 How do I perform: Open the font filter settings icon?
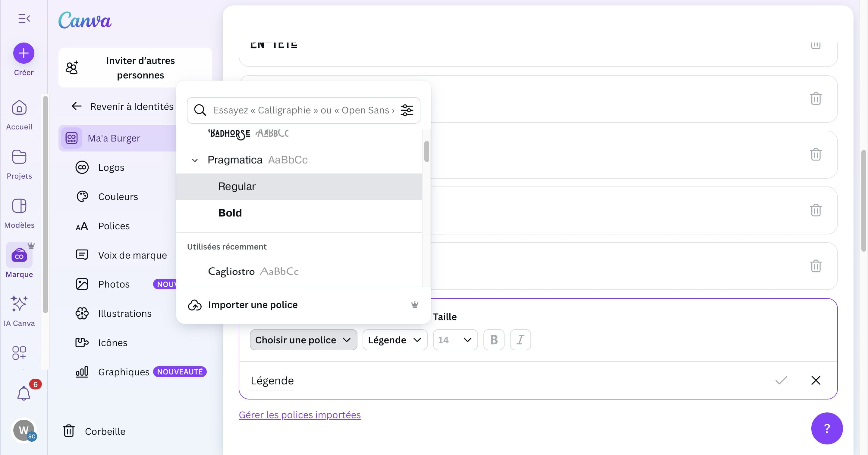(407, 110)
